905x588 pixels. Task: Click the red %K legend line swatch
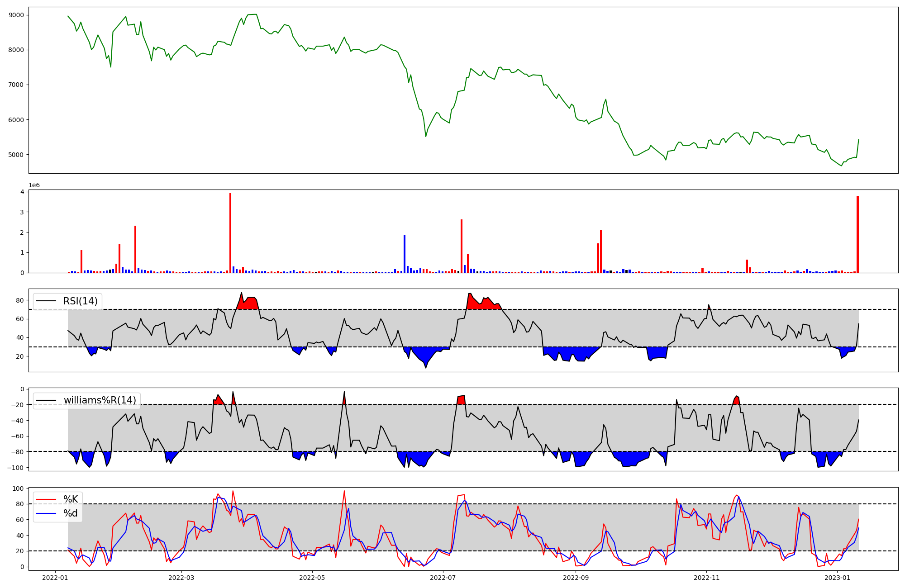pos(47,499)
